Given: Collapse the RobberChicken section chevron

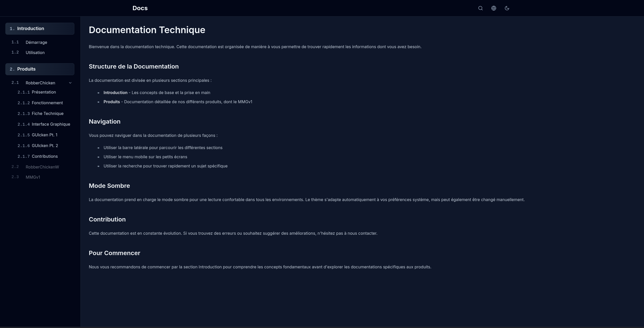Looking at the screenshot, I should (70, 83).
